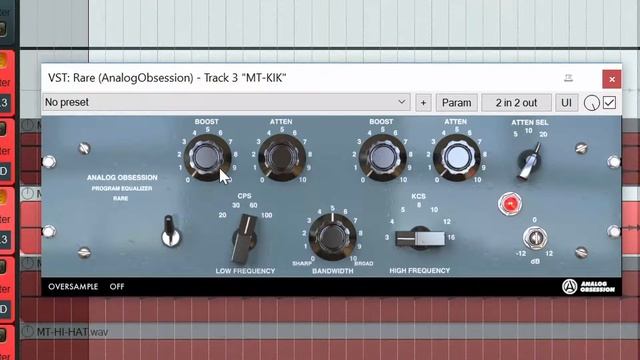Click the low frequency BOOST knob
This screenshot has height=360, width=640.
207,157
